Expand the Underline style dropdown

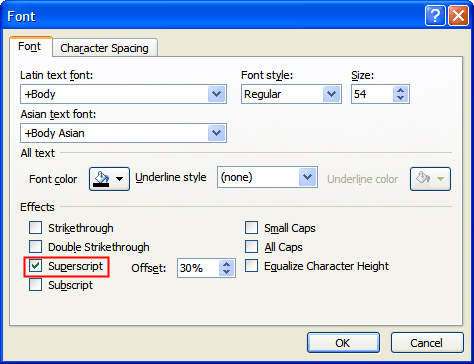click(307, 177)
